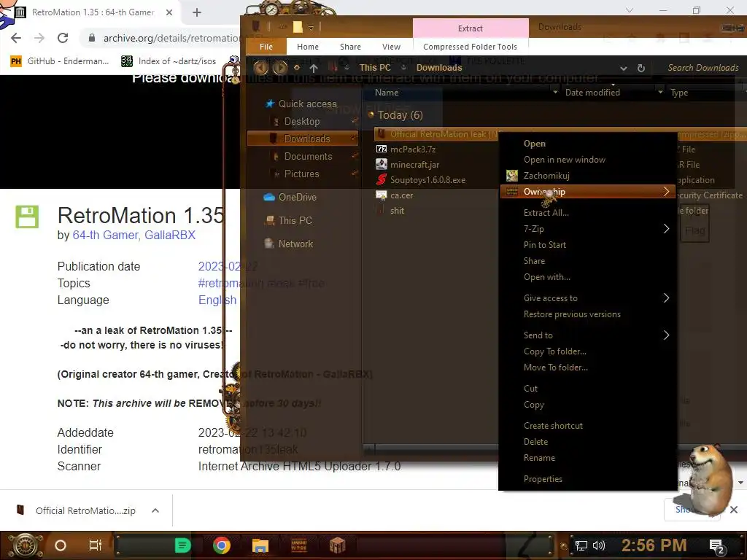747x560 pixels.
Task: Open Task View on the taskbar
Action: (96, 545)
